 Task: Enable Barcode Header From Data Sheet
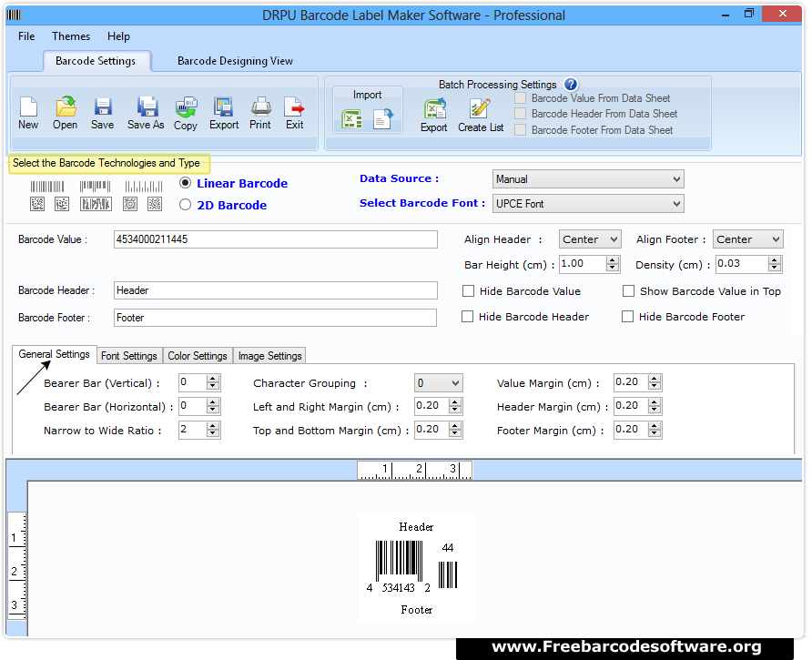(x=521, y=114)
